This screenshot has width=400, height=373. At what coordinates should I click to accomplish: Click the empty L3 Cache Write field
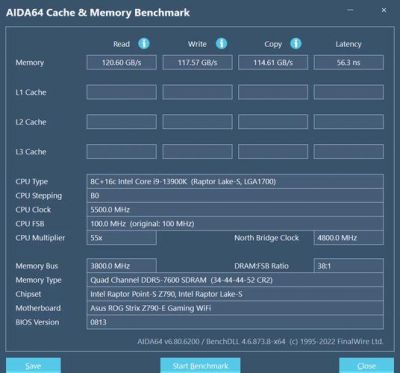tap(198, 152)
